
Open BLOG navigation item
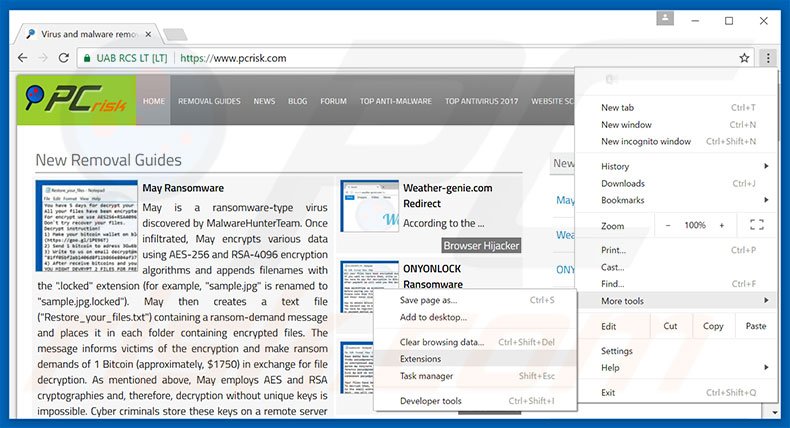298,101
